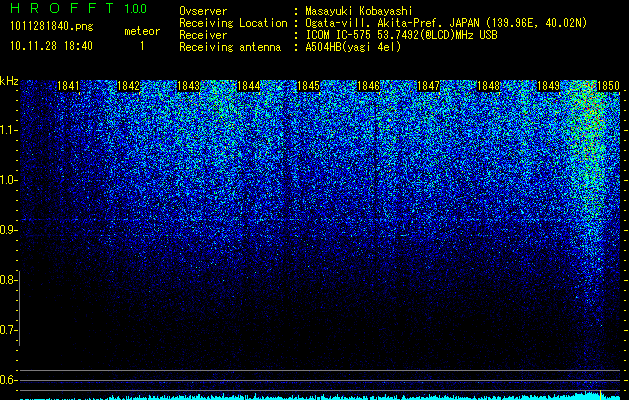The image size is (629, 400).
Task: Click the observer name Masayuki Kobayashi
Action: coord(359,11)
